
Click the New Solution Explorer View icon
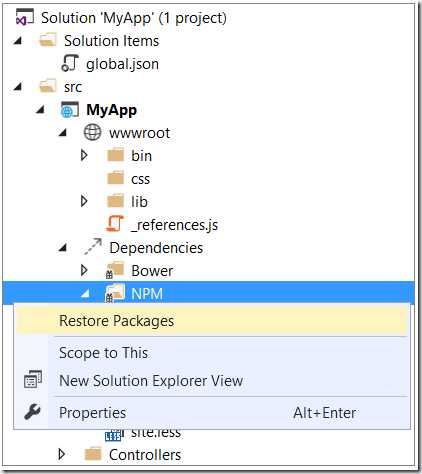click(x=33, y=380)
